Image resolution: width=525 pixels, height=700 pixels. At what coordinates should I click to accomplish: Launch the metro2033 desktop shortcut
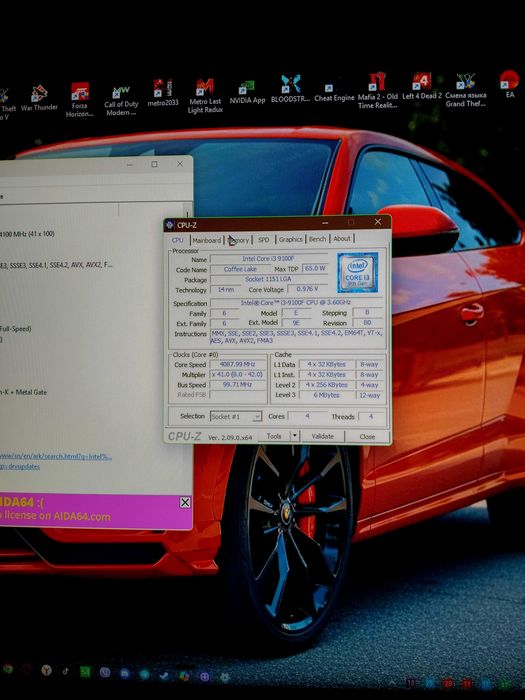pyautogui.click(x=163, y=93)
